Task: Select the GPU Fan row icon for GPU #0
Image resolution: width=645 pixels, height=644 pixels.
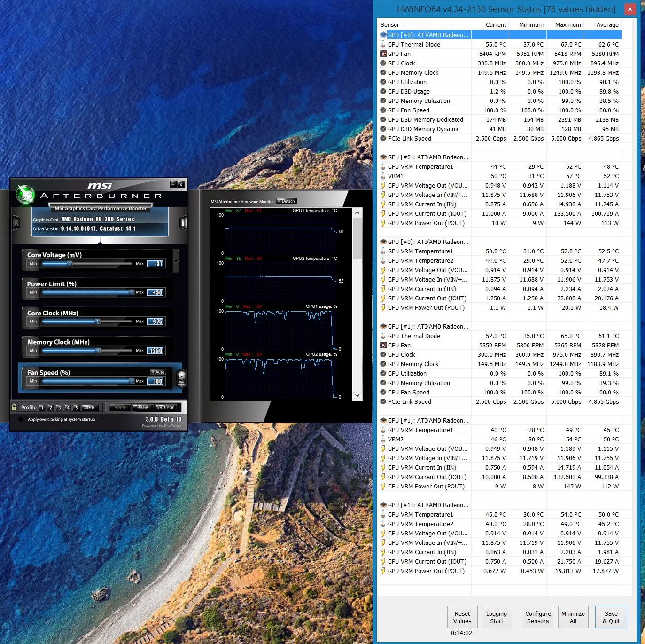Action: click(383, 54)
